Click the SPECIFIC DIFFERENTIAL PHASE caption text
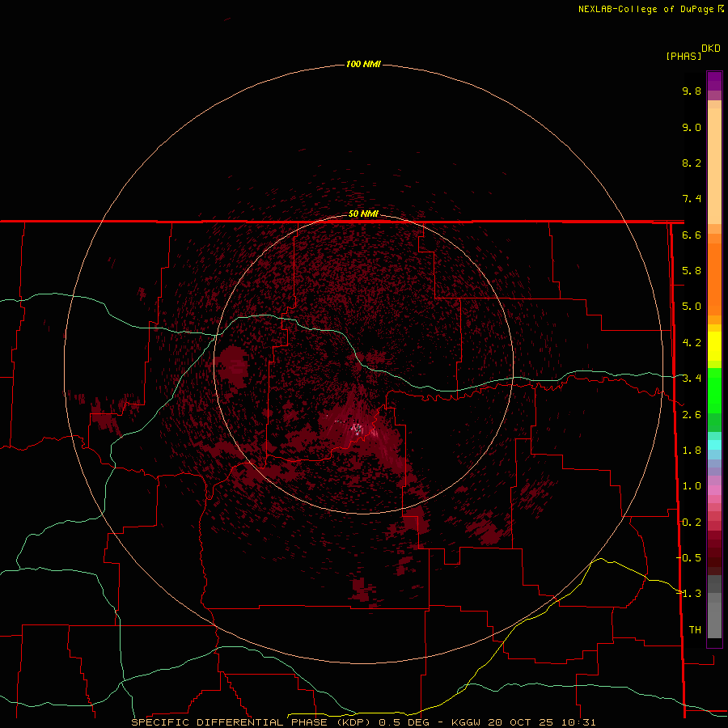This screenshot has height=728, width=728. pyautogui.click(x=231, y=722)
